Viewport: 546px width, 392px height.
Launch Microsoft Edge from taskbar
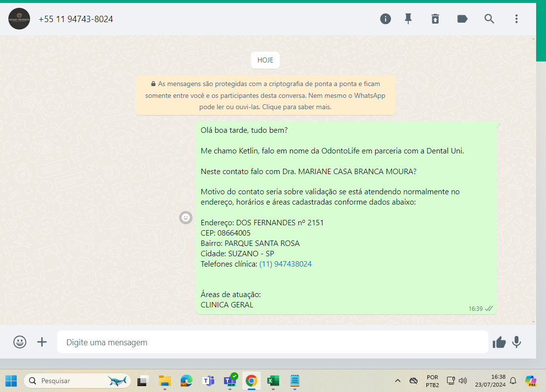coord(187,381)
